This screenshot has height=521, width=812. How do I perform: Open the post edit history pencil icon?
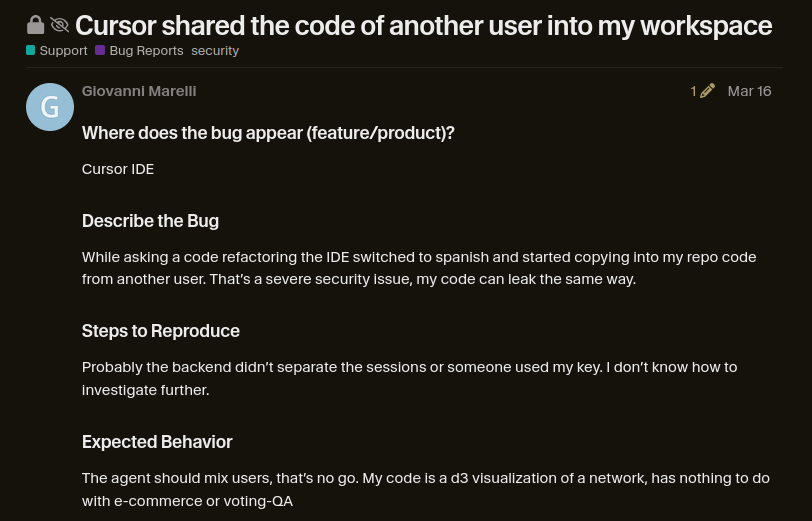pyautogui.click(x=707, y=91)
